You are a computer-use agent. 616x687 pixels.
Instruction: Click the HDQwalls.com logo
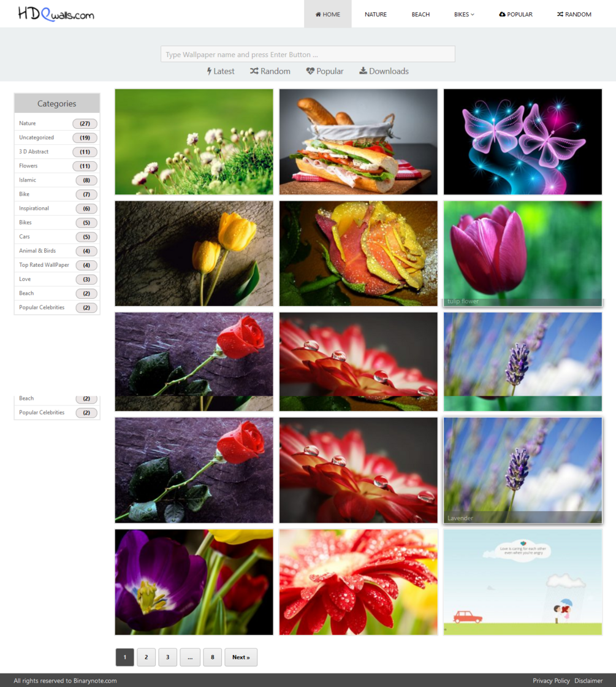click(x=56, y=14)
